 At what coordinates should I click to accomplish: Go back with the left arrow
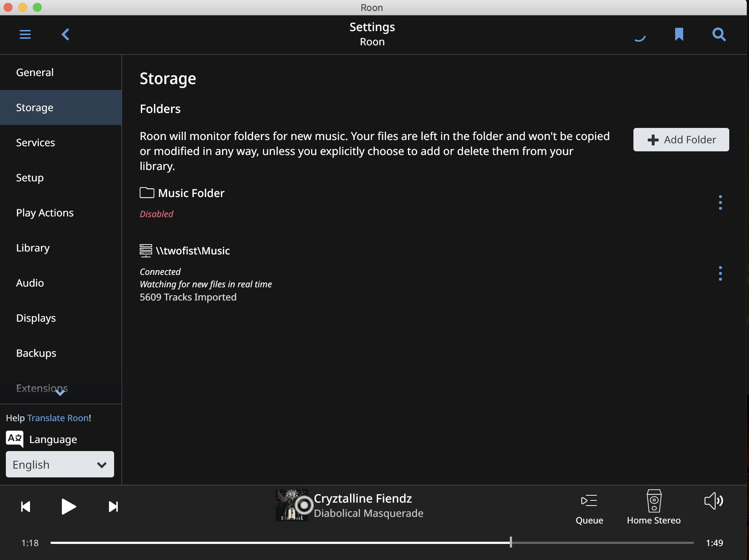[x=65, y=34]
